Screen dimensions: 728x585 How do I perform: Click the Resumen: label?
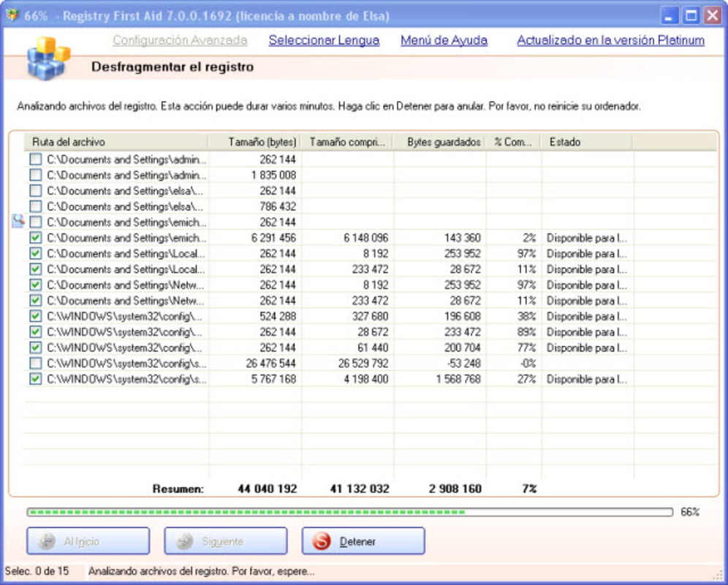(x=178, y=488)
